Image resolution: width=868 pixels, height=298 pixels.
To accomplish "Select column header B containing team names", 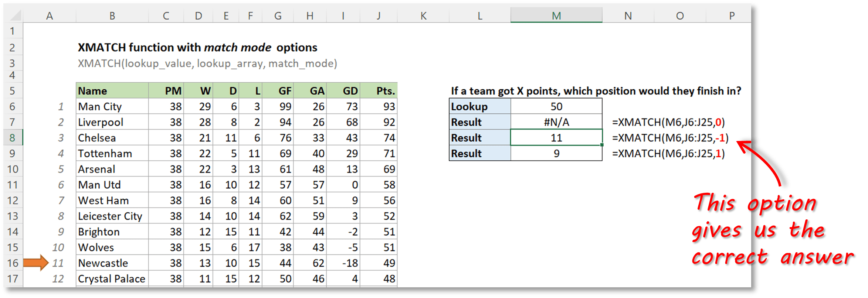I will [x=112, y=16].
